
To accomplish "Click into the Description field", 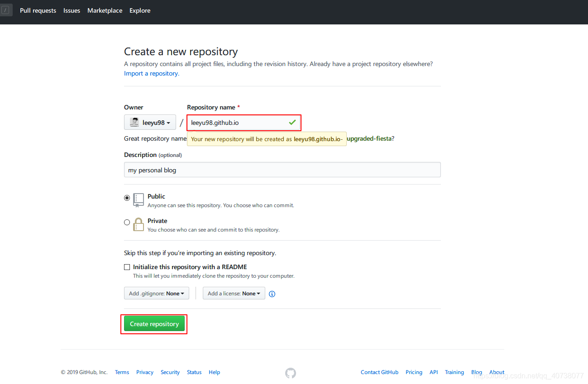I will click(x=282, y=170).
